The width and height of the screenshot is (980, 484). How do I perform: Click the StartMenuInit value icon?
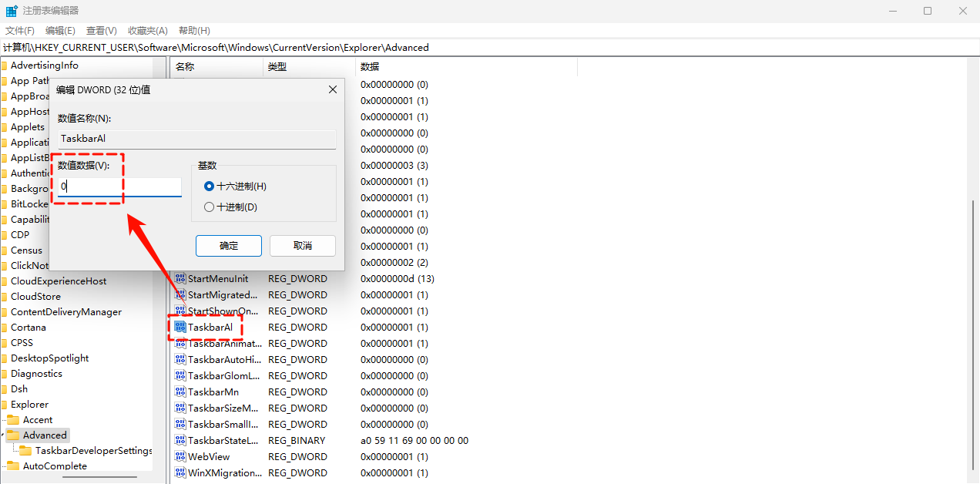click(x=181, y=279)
